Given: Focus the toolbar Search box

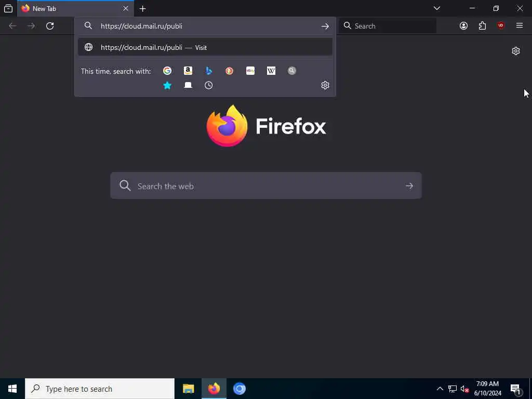Looking at the screenshot, I should (388, 26).
